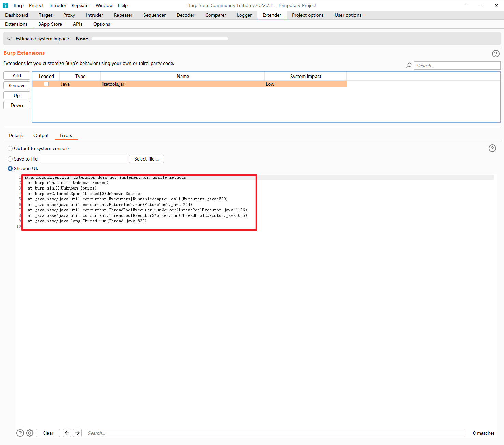This screenshot has width=504, height=445.
Task: Click the Select file button
Action: coord(146,159)
